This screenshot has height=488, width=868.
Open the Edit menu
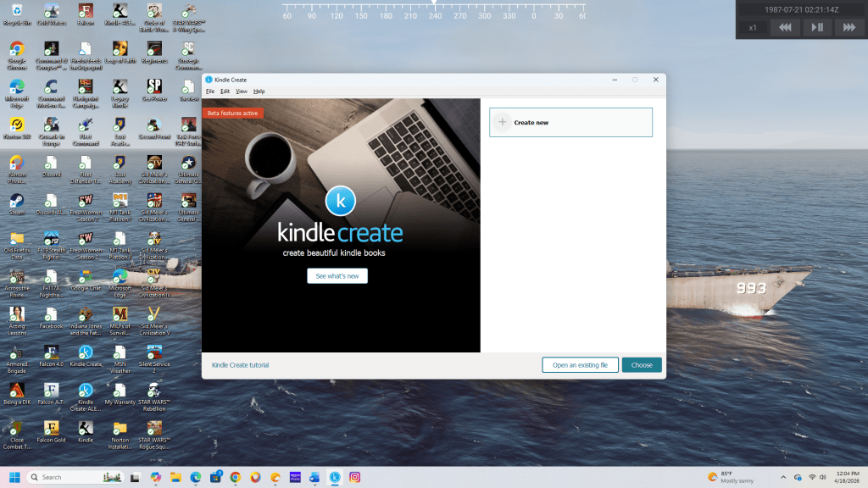225,91
